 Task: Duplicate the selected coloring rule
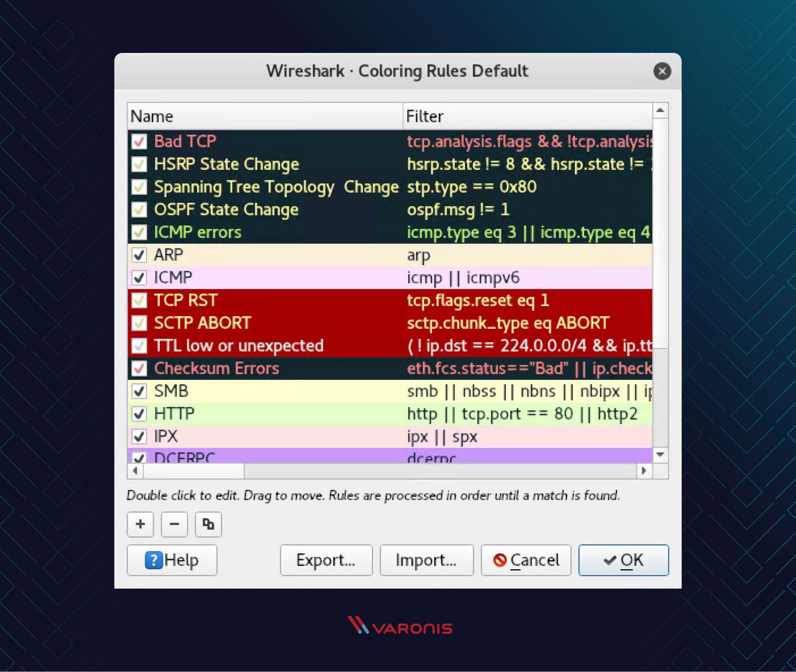coord(208,524)
